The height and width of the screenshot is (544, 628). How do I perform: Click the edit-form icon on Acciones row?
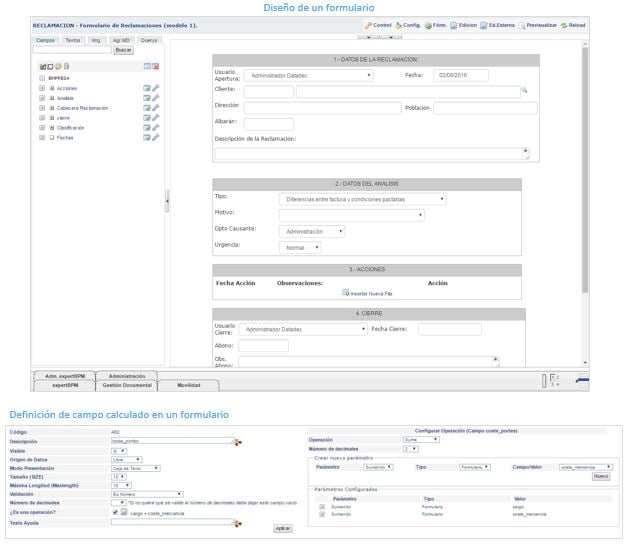[x=147, y=88]
